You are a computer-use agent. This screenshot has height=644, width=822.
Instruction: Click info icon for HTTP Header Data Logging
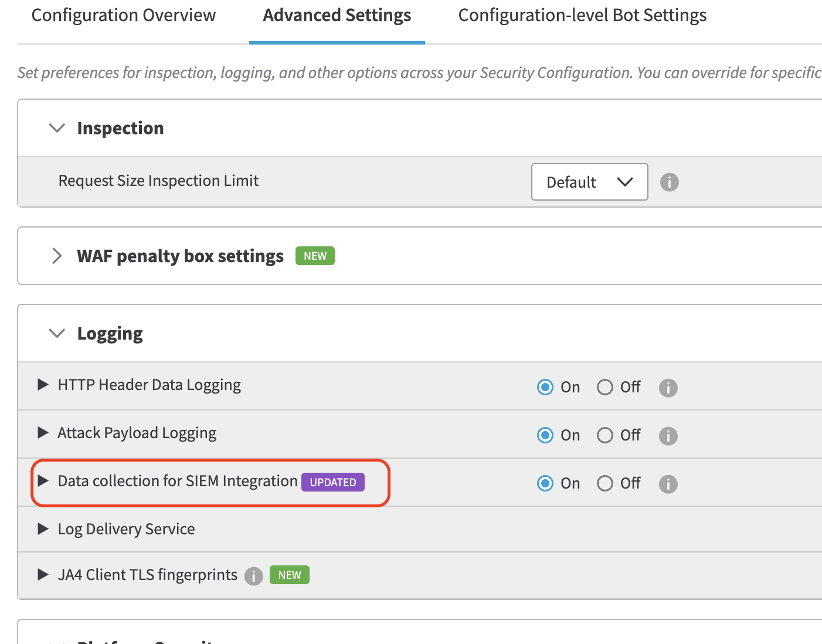click(x=668, y=388)
